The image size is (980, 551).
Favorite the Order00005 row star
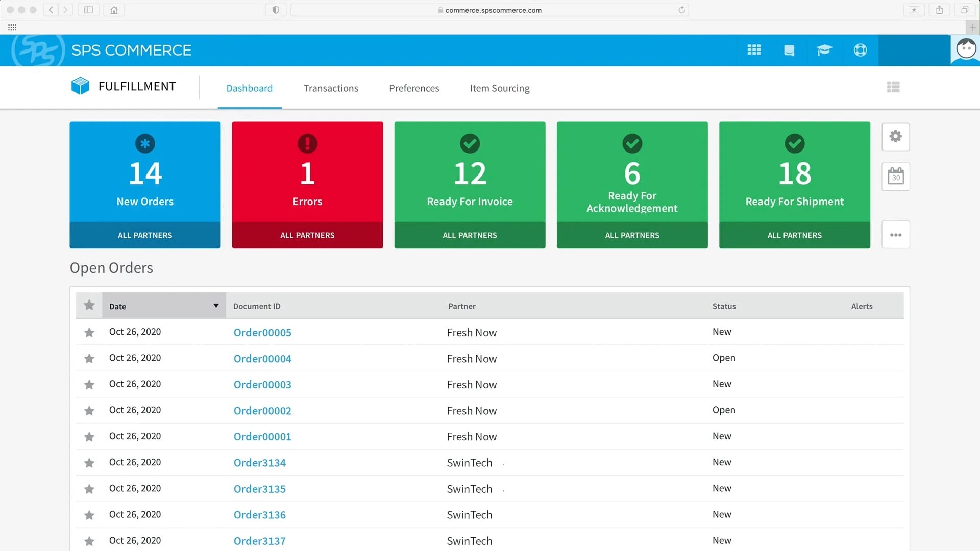click(x=89, y=332)
